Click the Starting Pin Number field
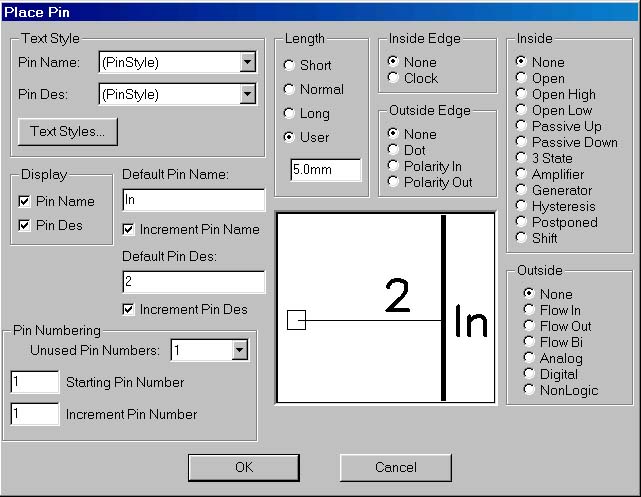Screen dimensions: 641x497 coord(34,382)
